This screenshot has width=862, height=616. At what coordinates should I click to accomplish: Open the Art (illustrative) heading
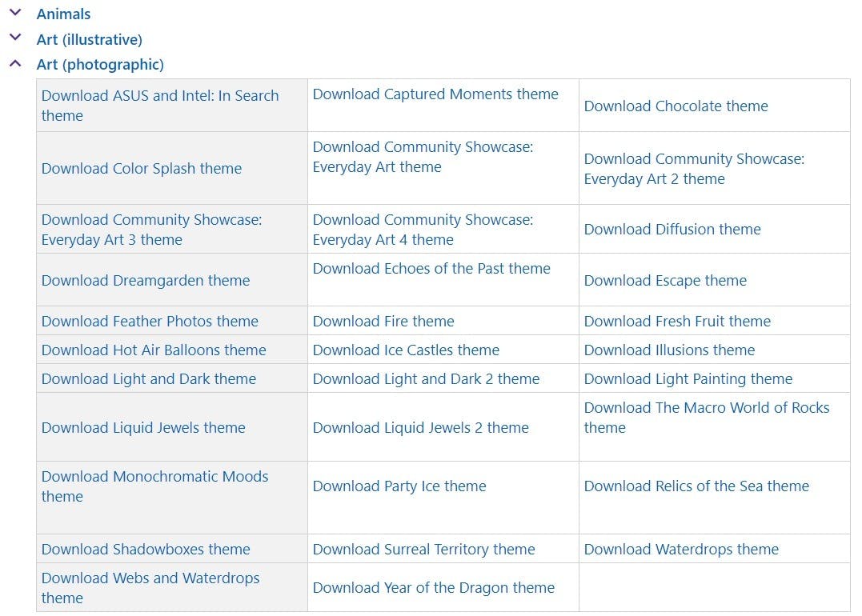click(89, 39)
